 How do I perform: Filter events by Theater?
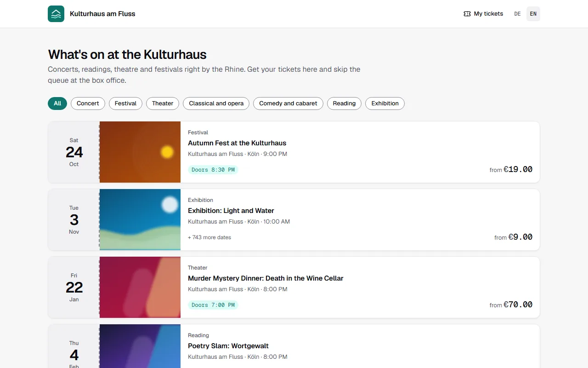pos(163,103)
